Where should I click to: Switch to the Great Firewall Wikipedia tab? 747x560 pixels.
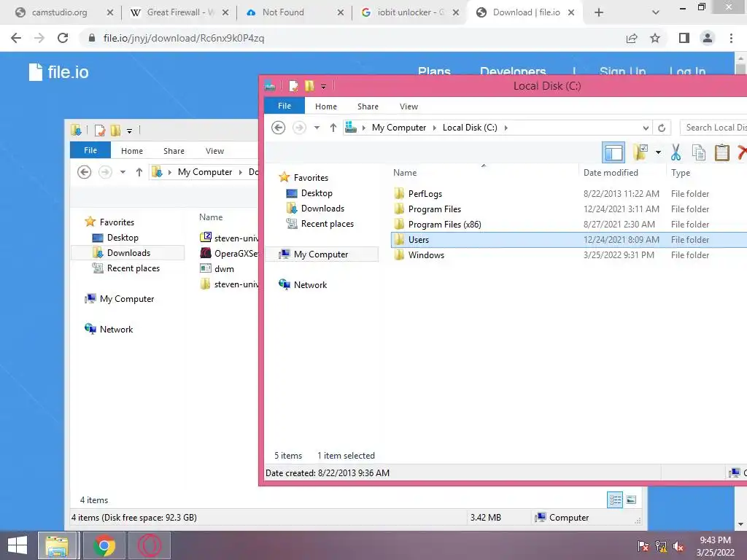pyautogui.click(x=179, y=12)
